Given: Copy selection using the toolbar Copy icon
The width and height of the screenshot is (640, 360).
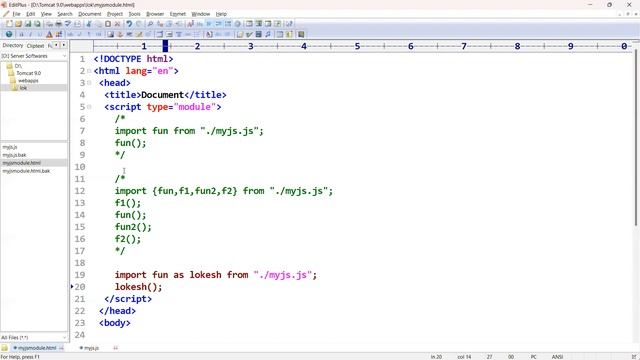Looking at the screenshot, I should (x=98, y=24).
